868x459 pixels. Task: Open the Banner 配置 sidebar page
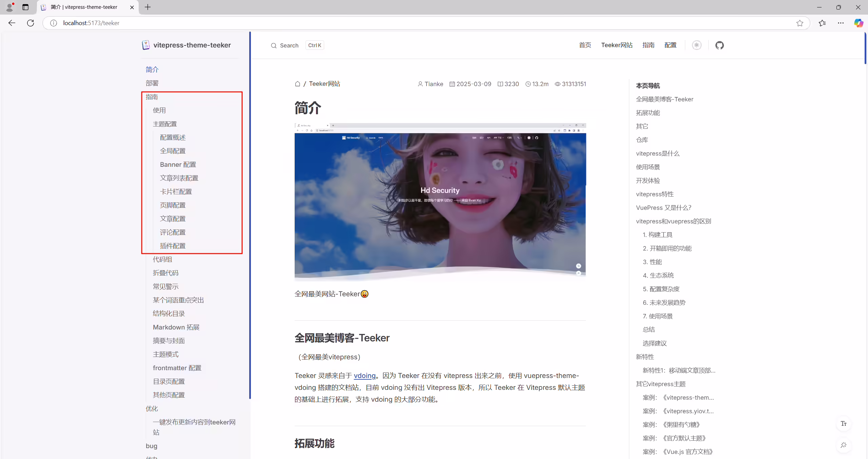(178, 165)
